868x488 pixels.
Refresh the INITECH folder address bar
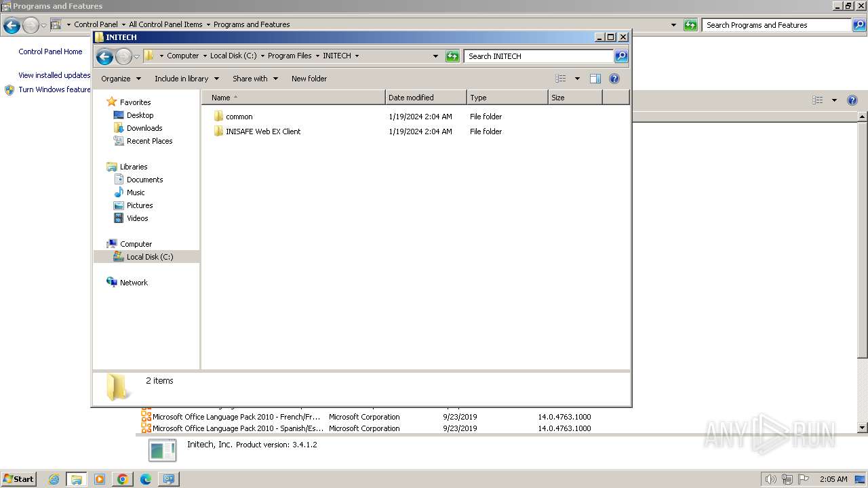click(452, 56)
